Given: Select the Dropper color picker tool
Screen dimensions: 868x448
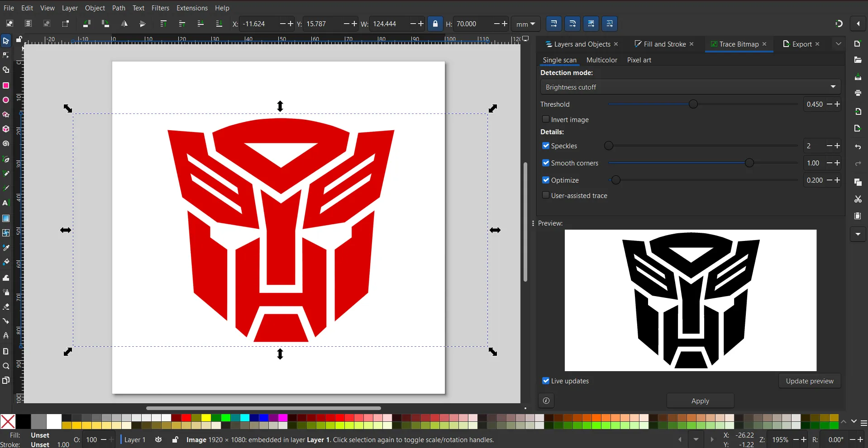Looking at the screenshot, I should (6, 248).
